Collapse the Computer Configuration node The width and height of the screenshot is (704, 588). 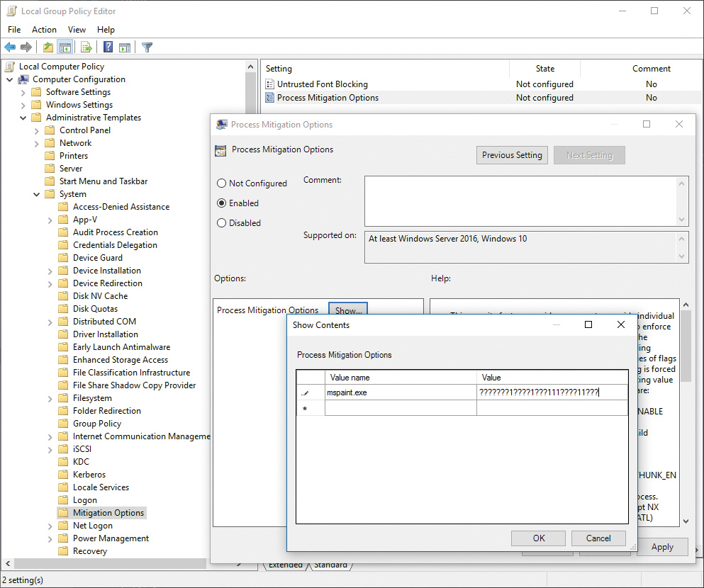pos(10,79)
